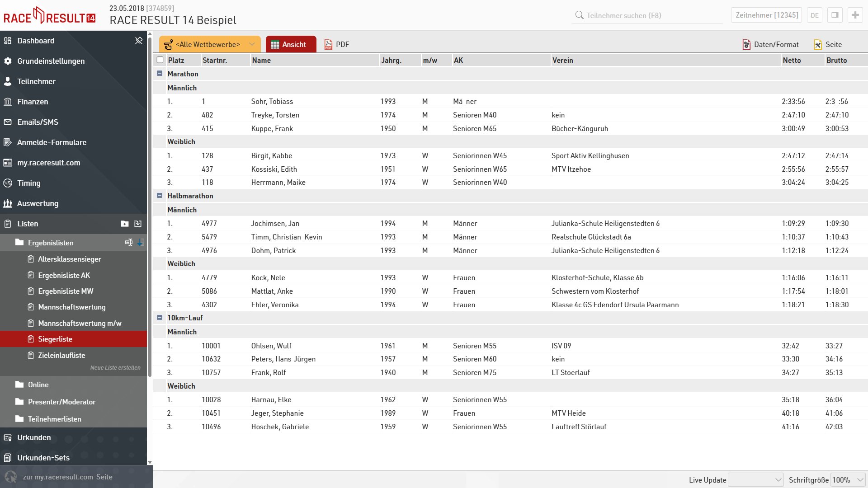Open Seite page settings
Image resolution: width=868 pixels, height=488 pixels.
[x=828, y=44]
